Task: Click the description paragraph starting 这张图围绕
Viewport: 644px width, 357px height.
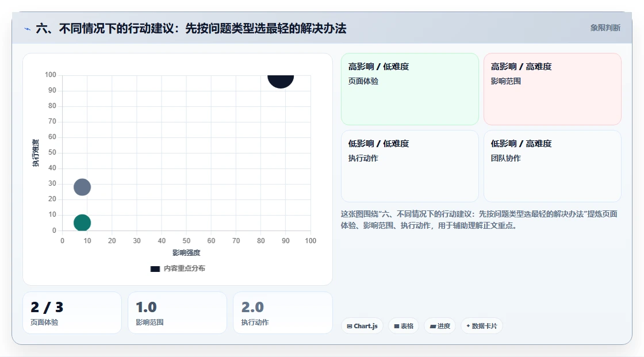Action: tap(479, 220)
